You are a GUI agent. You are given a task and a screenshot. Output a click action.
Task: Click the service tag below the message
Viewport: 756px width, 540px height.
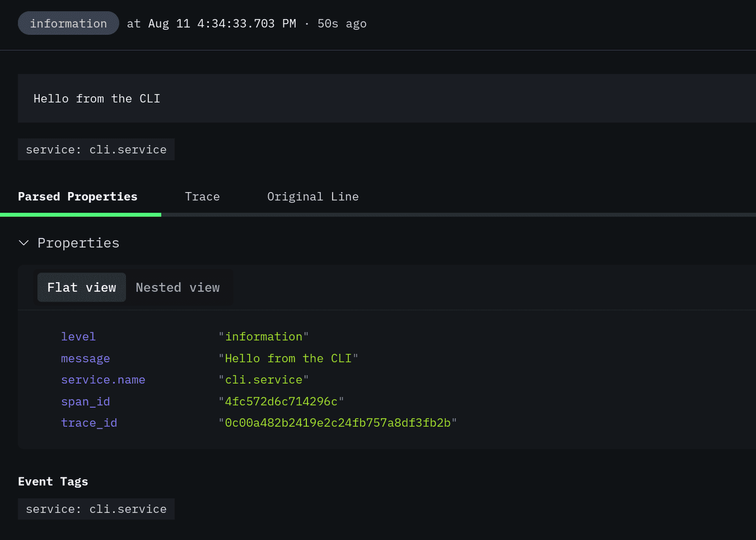pyautogui.click(x=96, y=149)
